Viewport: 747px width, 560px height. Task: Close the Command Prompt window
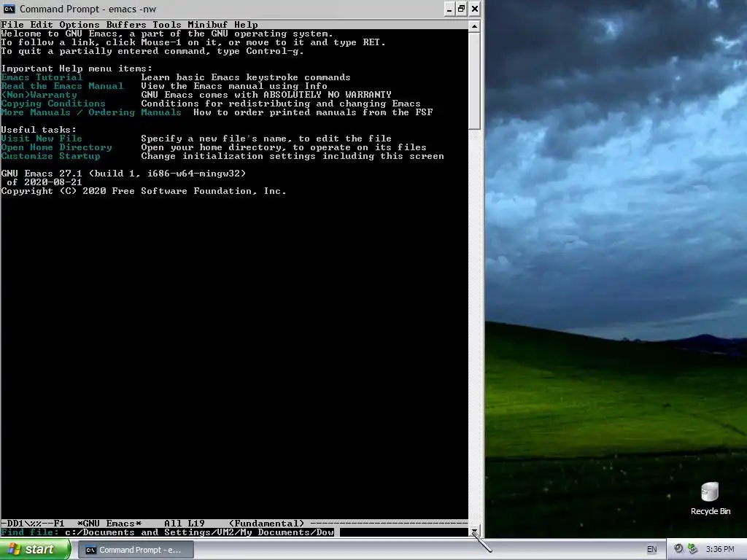474,9
